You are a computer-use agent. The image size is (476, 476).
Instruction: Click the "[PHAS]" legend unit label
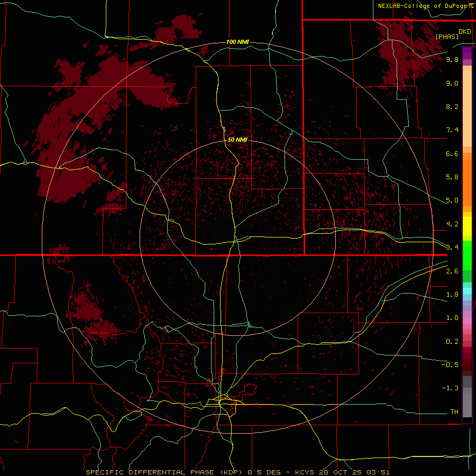tap(447, 36)
